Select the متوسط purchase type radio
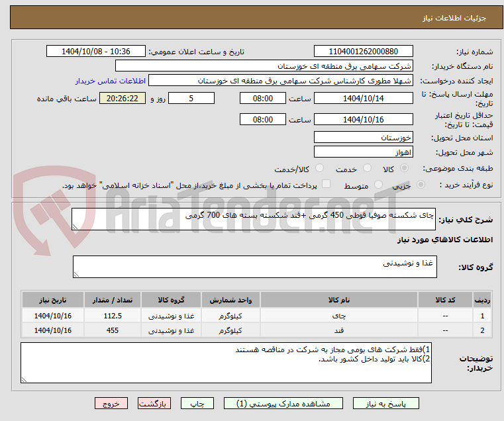 378,185
